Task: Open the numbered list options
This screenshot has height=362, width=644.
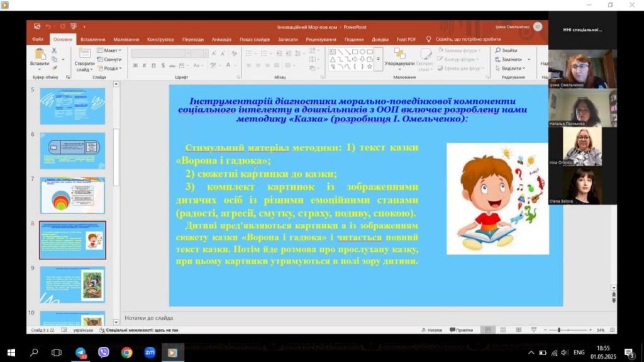Action: click(270, 54)
